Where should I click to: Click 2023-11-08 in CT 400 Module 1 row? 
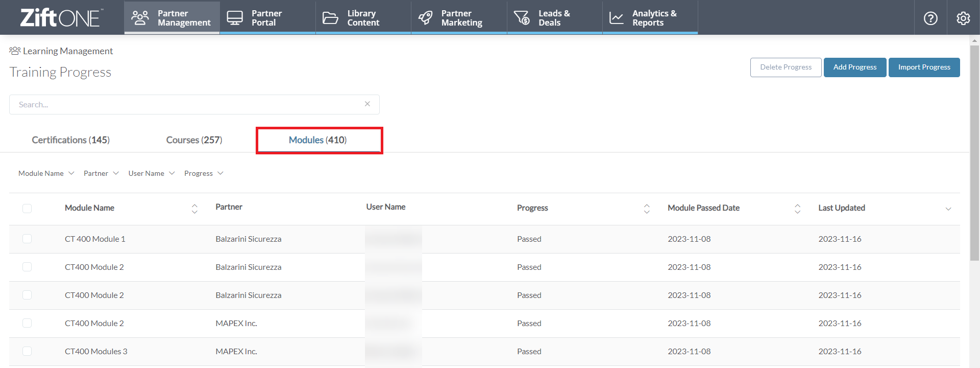689,239
